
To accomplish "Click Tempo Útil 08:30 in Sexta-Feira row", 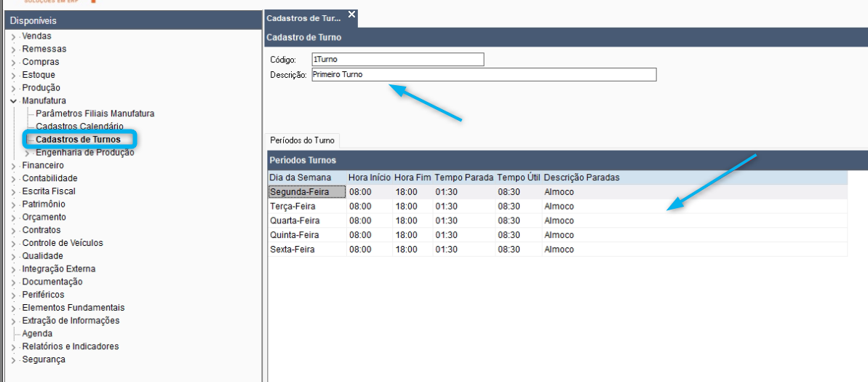I will point(519,250).
